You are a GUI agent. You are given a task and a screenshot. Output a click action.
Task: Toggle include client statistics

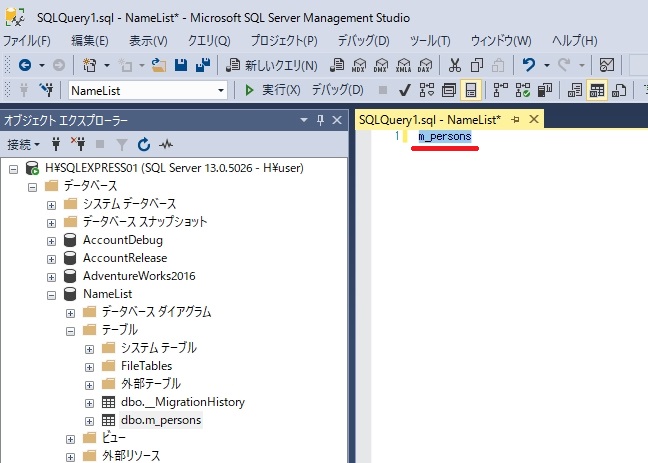[545, 90]
